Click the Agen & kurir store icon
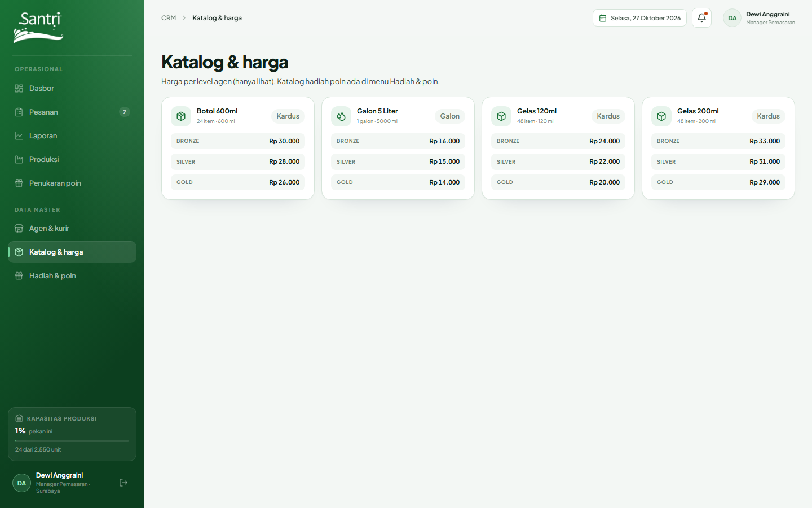Viewport: 812px width, 508px height. (19, 229)
